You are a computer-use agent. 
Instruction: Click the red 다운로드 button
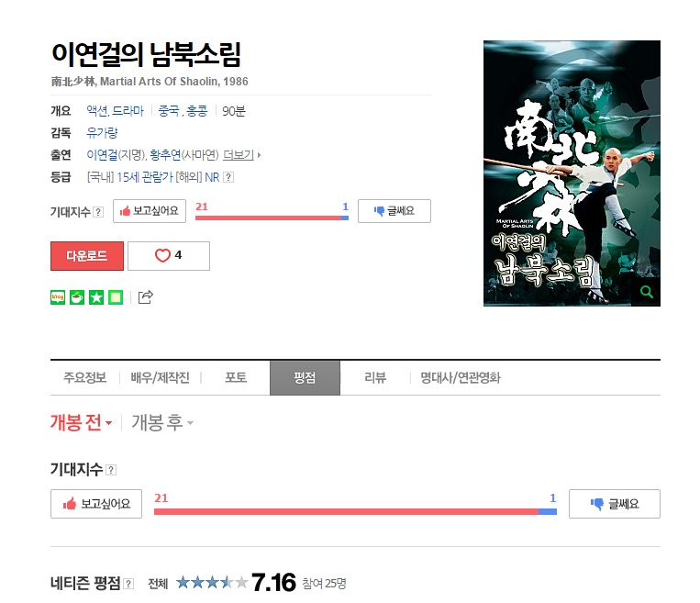[x=87, y=256]
